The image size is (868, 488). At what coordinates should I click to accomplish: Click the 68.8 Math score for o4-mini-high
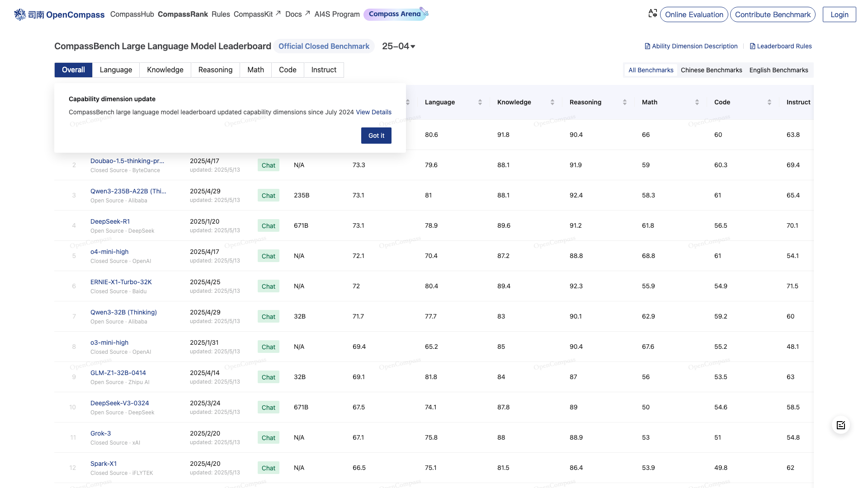648,256
